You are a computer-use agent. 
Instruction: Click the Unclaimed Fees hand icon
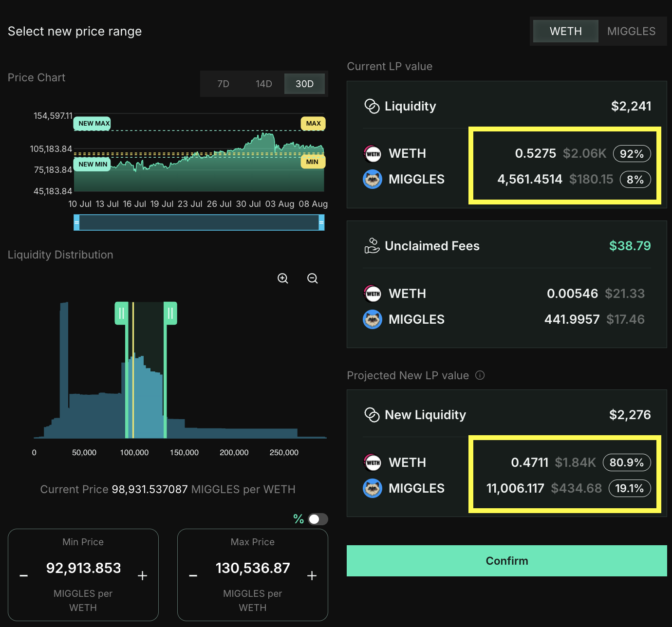click(x=372, y=246)
